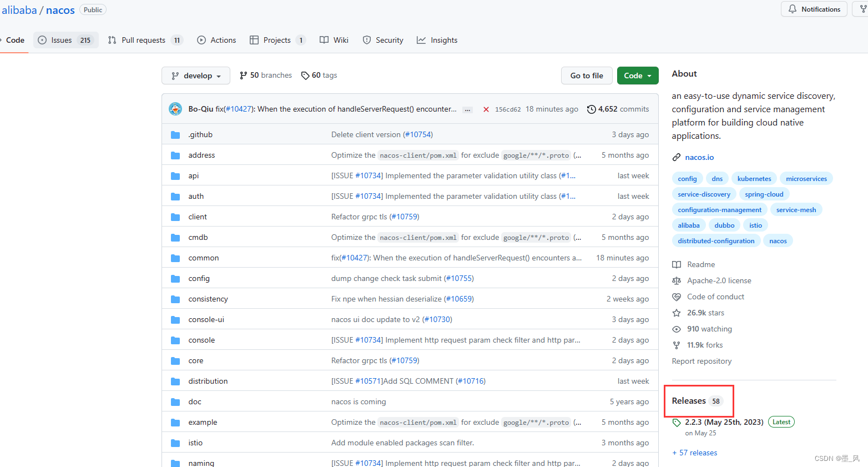Viewport: 868px width, 467px height.
Task: Click the Bo-Qiu author avatar
Action: tap(175, 109)
